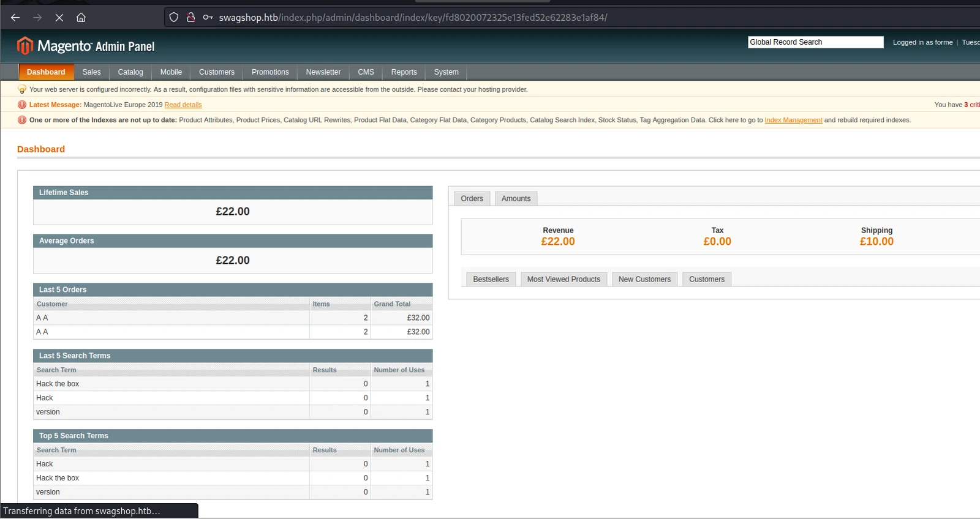Viewport: 980px width, 519px height.
Task: Stop loading the page
Action: 59,18
